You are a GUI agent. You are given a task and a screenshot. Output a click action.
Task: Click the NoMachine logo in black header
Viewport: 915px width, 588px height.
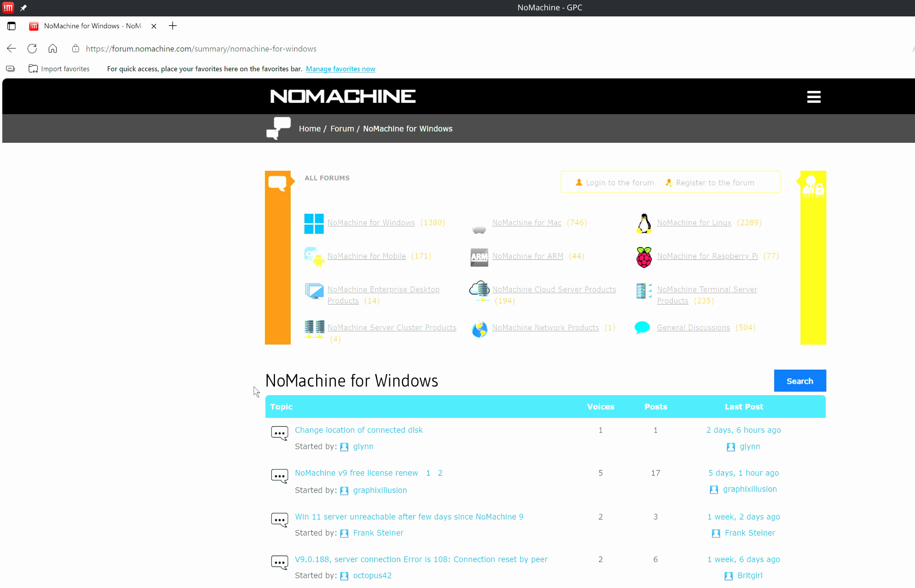tap(343, 96)
